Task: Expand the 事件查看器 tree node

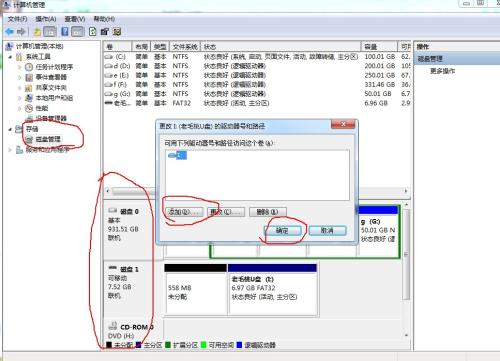Action: point(20,78)
